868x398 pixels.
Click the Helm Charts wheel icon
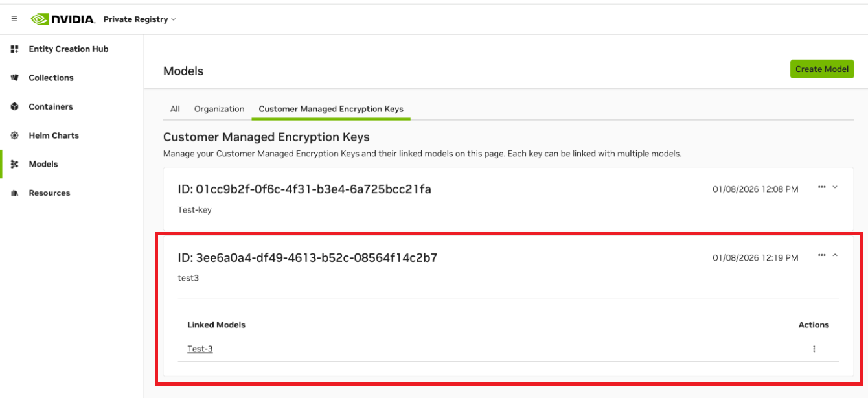pos(15,135)
